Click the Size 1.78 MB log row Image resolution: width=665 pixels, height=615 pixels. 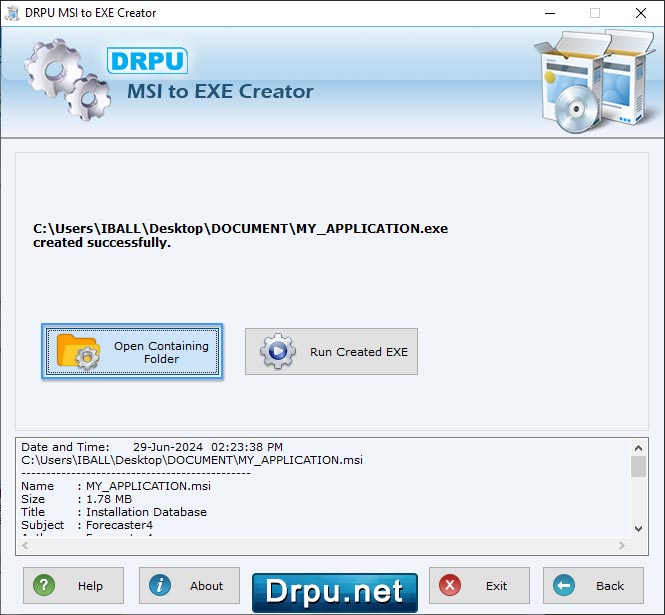[x=76, y=499]
